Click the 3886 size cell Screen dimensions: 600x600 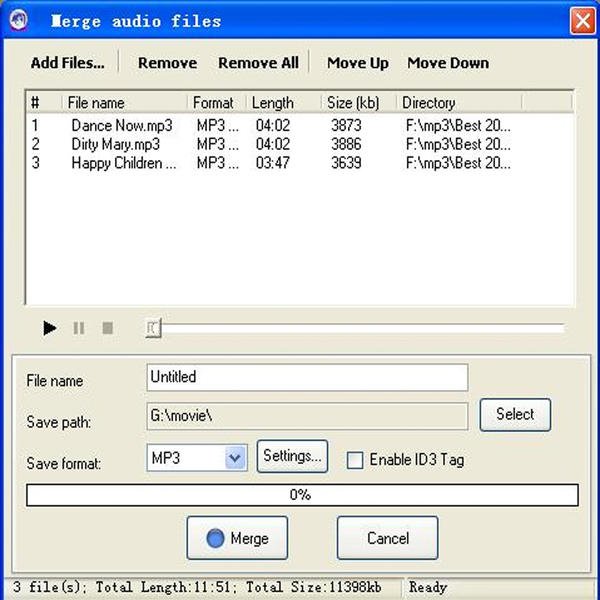346,144
